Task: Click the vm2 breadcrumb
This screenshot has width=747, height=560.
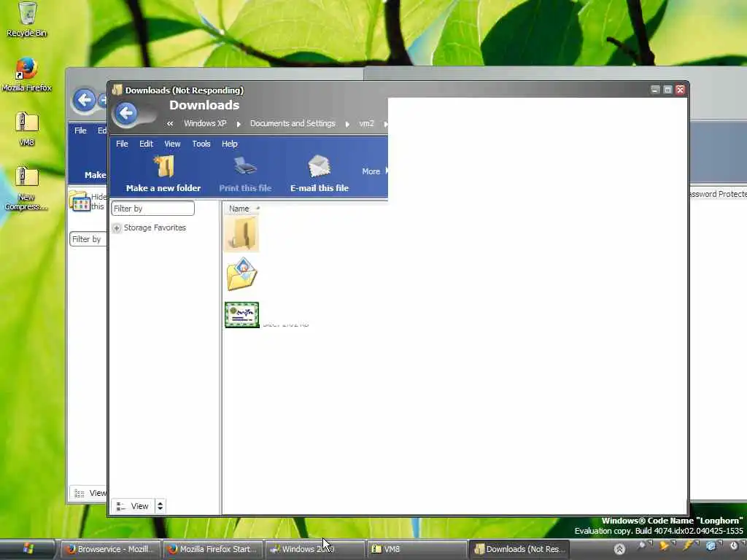Action: (x=366, y=123)
